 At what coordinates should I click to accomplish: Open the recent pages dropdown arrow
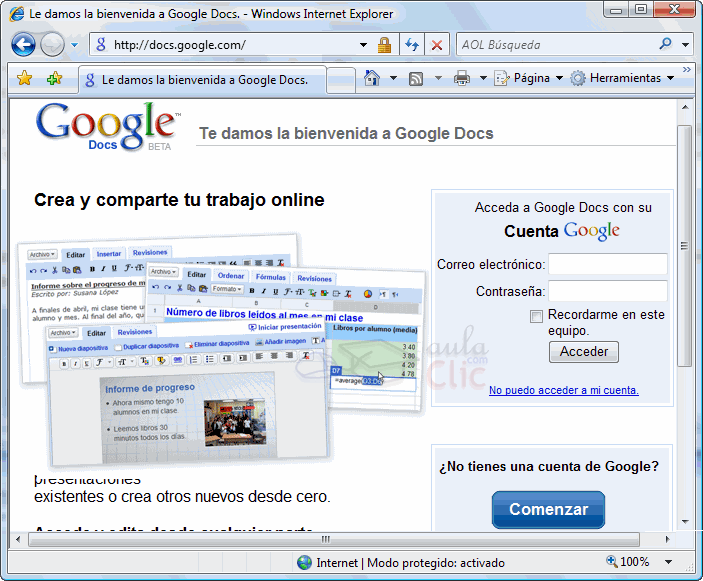click(74, 45)
